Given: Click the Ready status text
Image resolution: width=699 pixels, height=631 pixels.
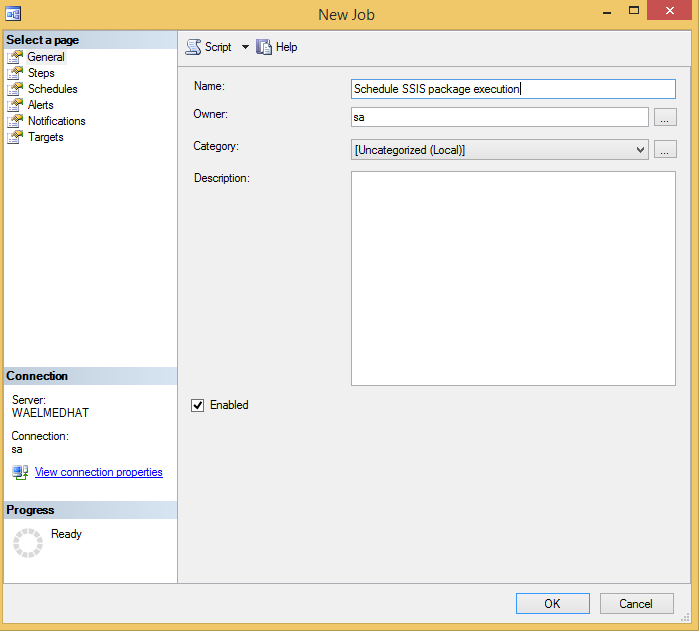Looking at the screenshot, I should click(x=66, y=534).
